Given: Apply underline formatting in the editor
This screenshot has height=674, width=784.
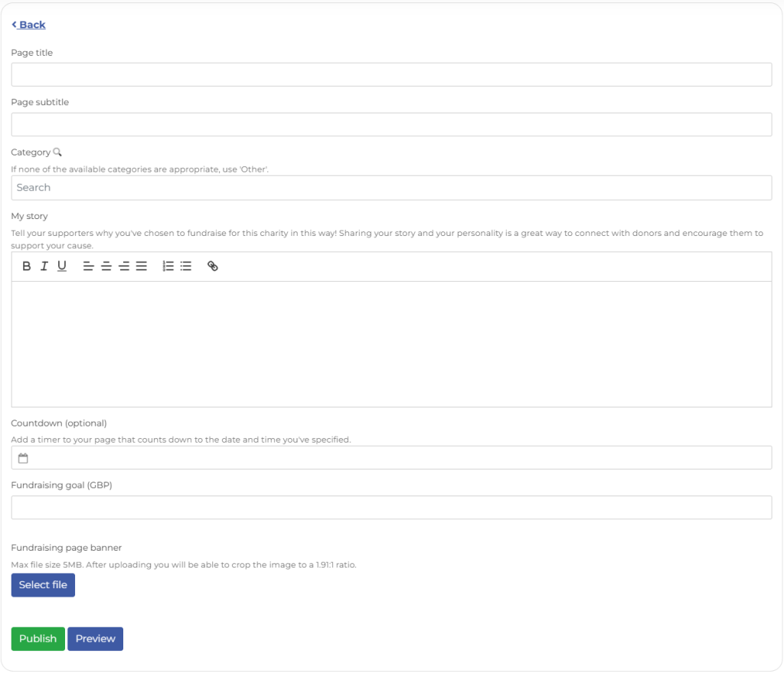Looking at the screenshot, I should (x=61, y=266).
